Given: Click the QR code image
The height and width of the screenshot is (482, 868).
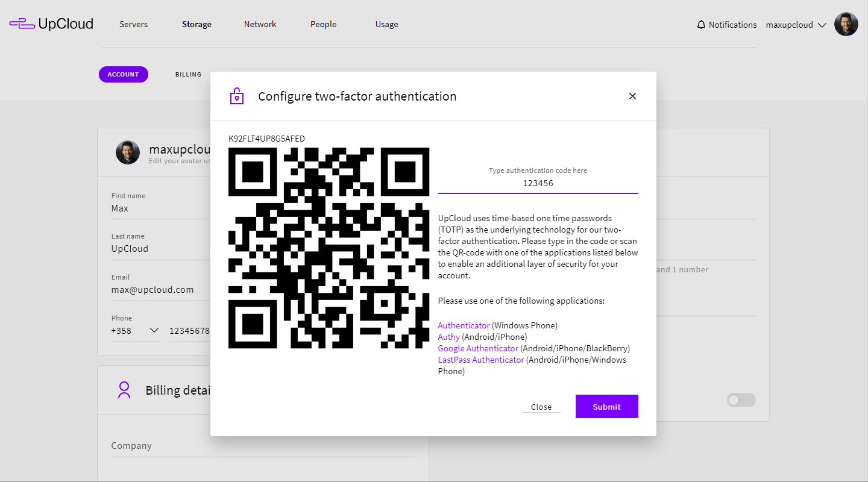Looking at the screenshot, I should click(329, 248).
